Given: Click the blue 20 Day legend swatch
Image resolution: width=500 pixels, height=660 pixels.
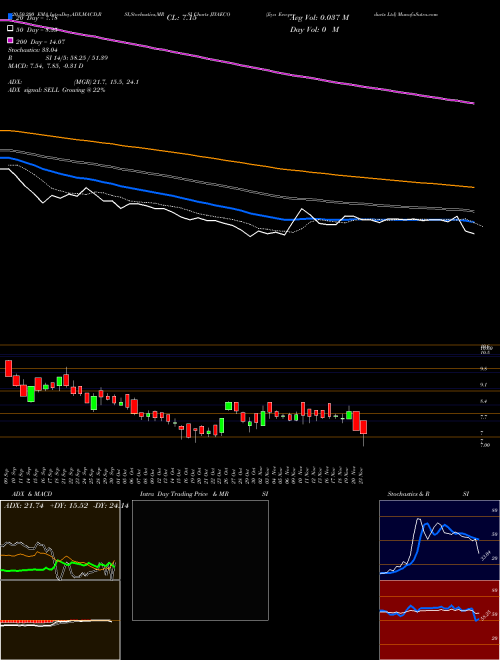Looking at the screenshot, I should (11, 18).
